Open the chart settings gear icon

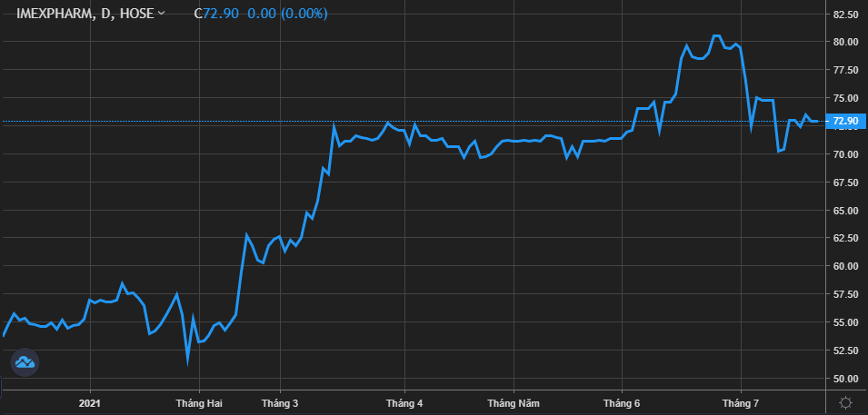[845, 402]
